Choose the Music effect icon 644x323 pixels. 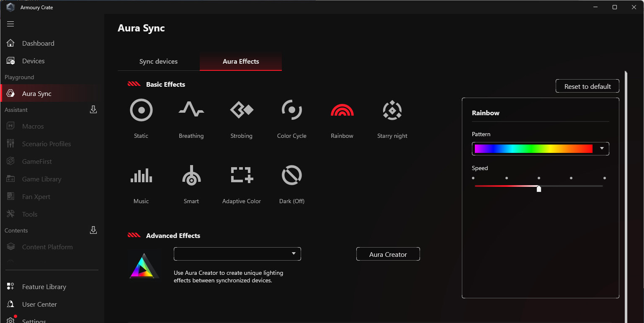coord(141,176)
